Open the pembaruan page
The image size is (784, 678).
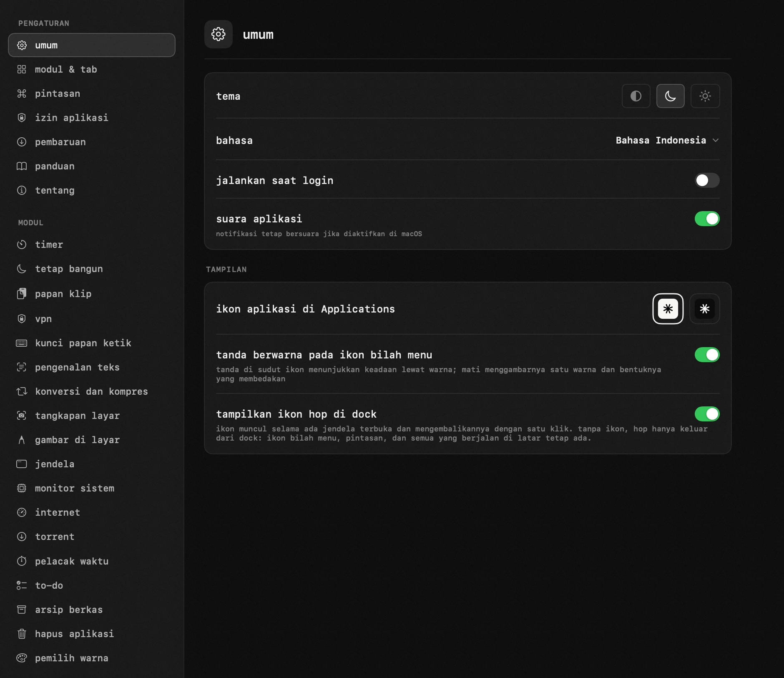[x=92, y=142]
